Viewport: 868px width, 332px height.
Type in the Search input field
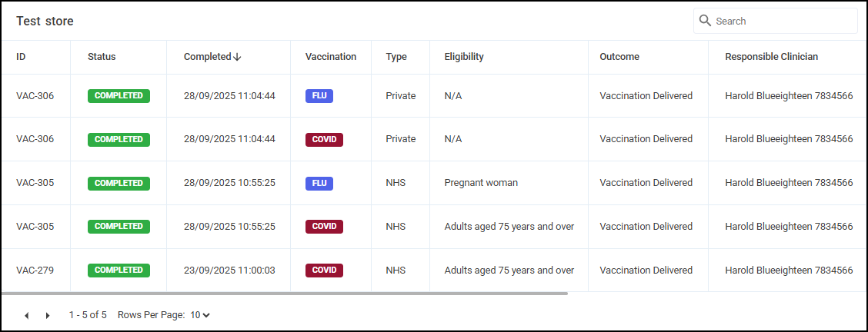[781, 21]
